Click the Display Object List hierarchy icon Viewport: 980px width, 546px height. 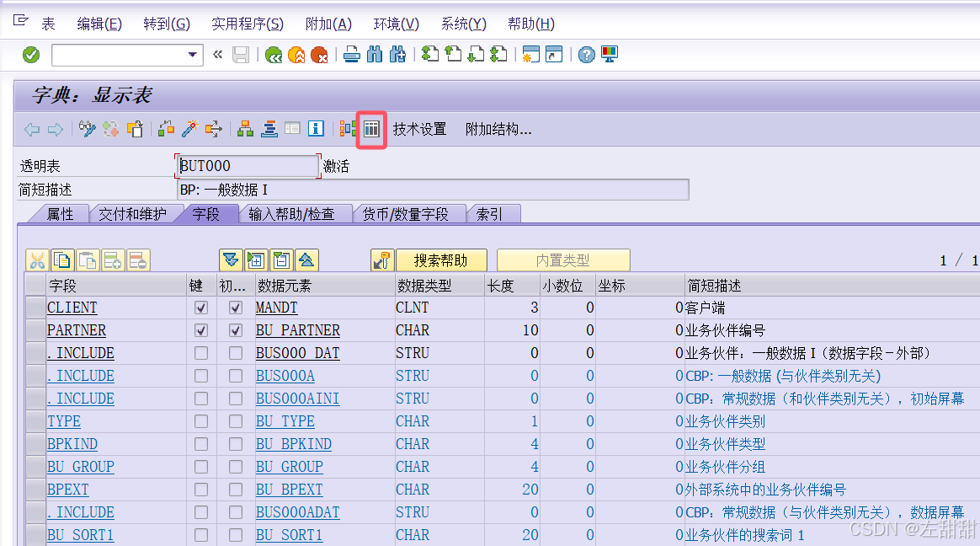(246, 129)
